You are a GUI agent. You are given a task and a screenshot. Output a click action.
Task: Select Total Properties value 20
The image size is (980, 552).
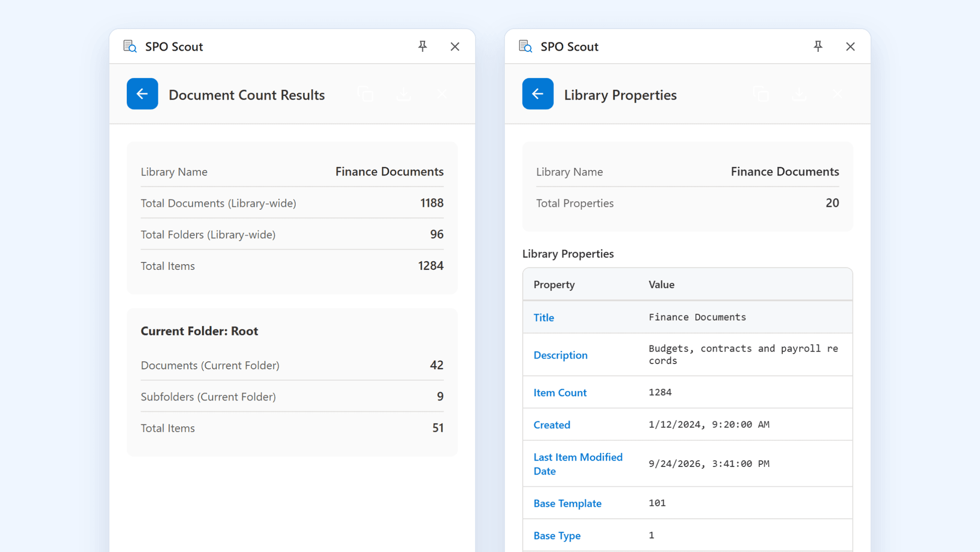(832, 203)
